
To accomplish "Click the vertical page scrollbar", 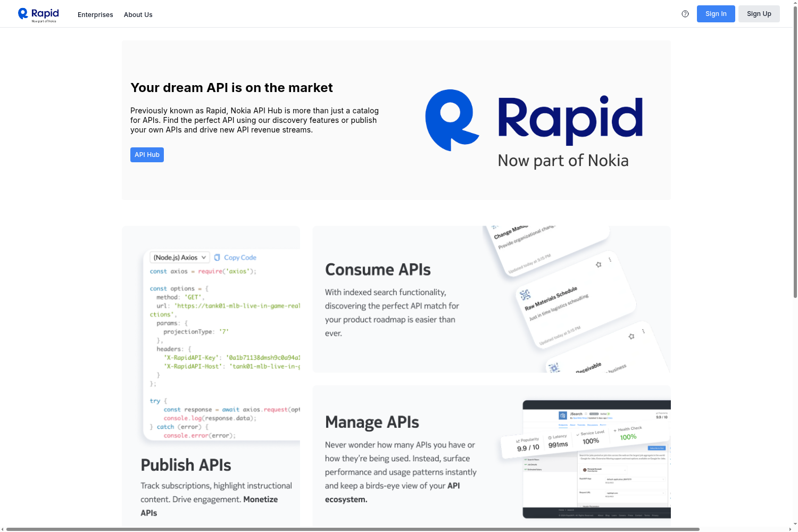I will click(795, 152).
